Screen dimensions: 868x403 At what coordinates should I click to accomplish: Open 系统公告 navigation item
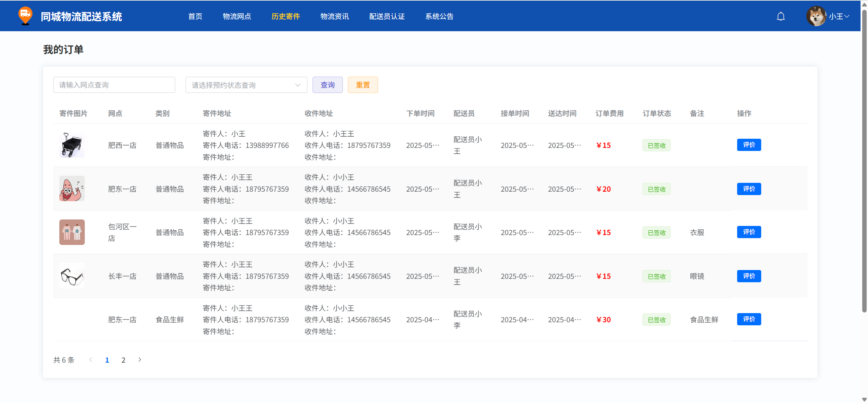439,16
